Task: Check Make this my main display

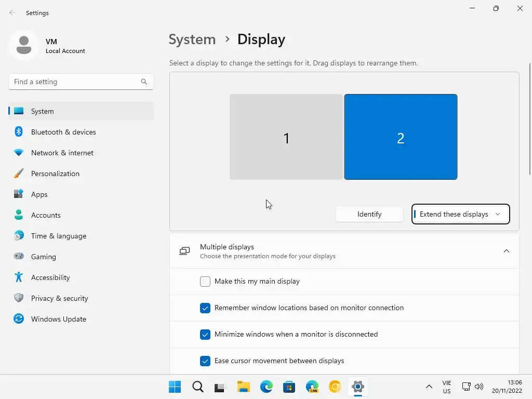Action: pyautogui.click(x=205, y=281)
